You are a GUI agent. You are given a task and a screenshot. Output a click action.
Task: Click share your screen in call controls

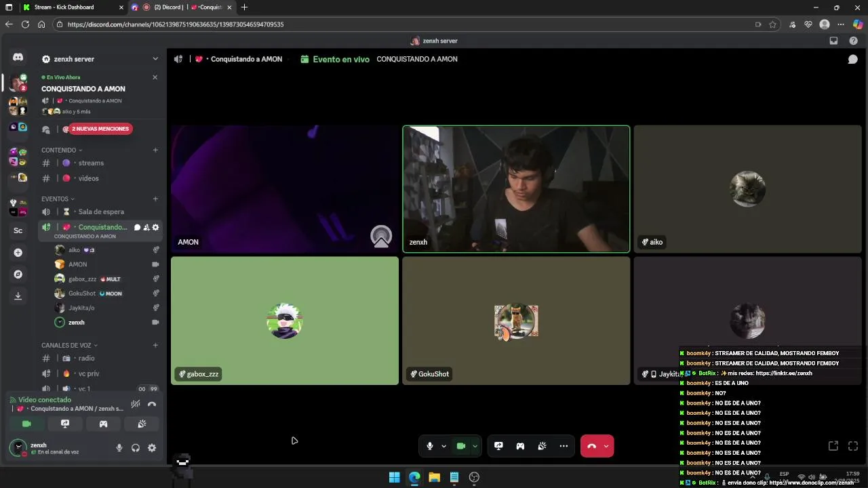(x=498, y=446)
